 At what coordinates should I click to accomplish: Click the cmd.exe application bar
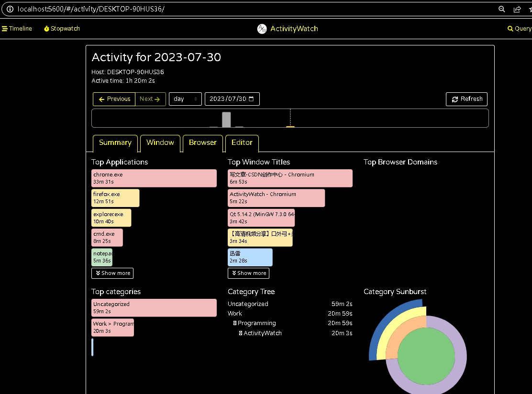107,238
